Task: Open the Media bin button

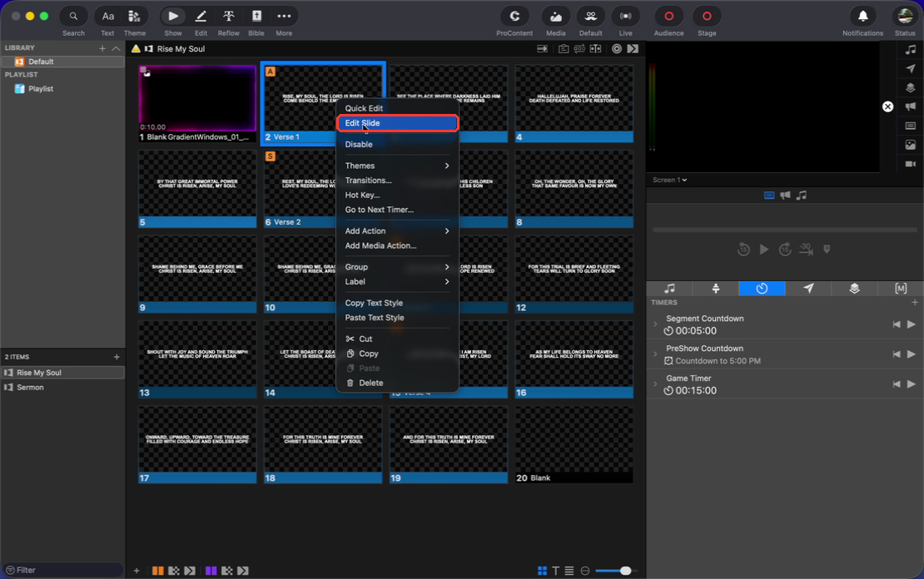Action: coord(556,17)
